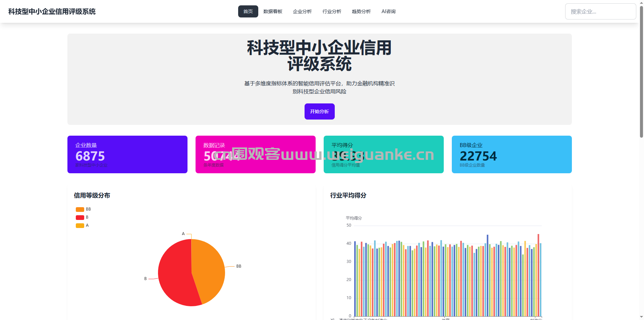644x320 pixels.
Task: Toggle BB legend item in pie chart
Action: point(88,209)
